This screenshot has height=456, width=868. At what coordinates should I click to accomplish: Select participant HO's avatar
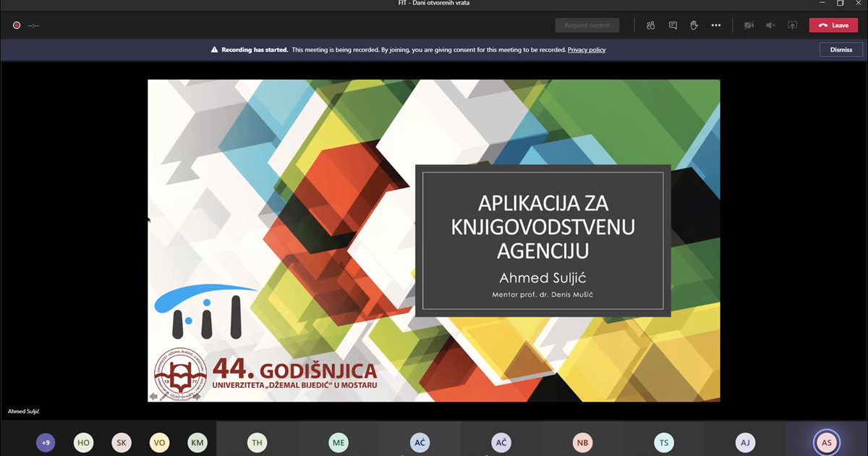click(x=84, y=442)
